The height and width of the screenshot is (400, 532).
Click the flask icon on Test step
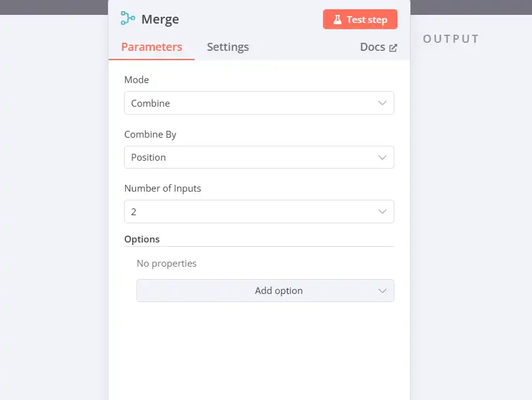(x=337, y=19)
